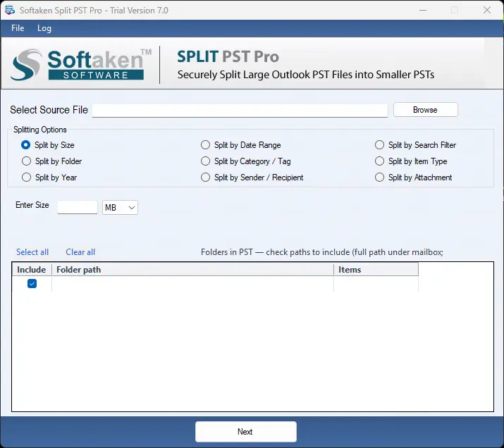The height and width of the screenshot is (448, 504).
Task: Click the Softaken app icon in title bar
Action: (10, 10)
